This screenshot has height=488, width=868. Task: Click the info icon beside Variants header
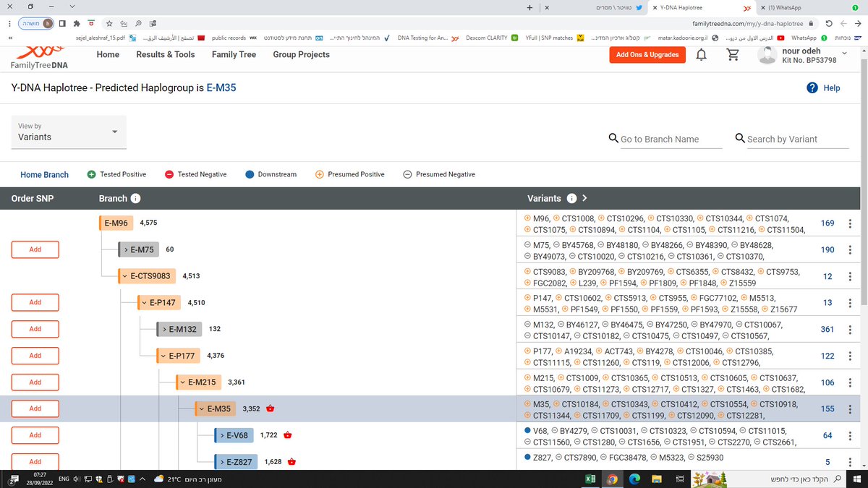coord(571,199)
